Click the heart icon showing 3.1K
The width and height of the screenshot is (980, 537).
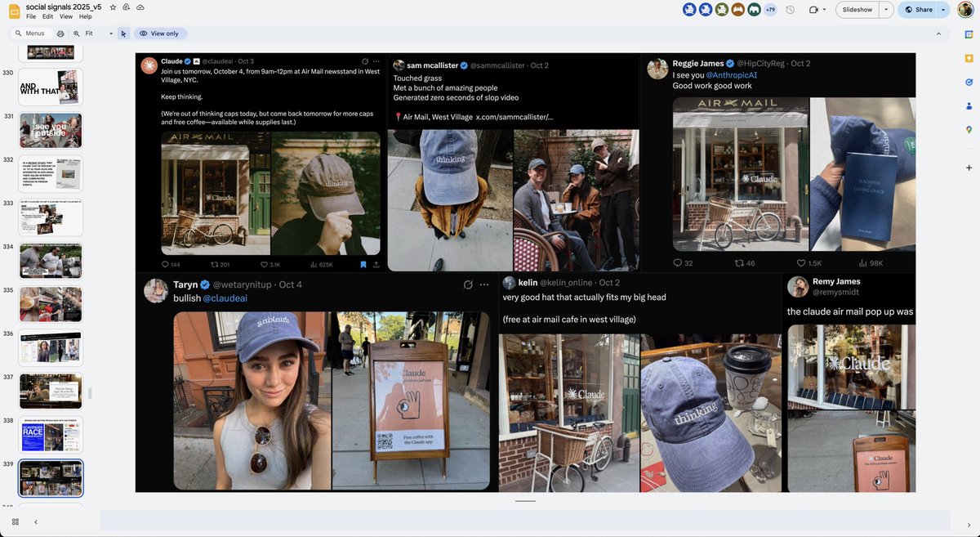pos(264,265)
